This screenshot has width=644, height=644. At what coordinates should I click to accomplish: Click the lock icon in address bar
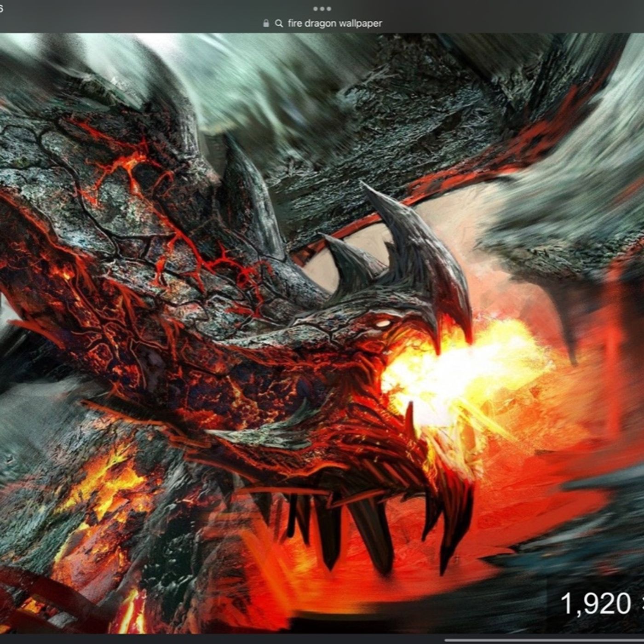click(266, 23)
